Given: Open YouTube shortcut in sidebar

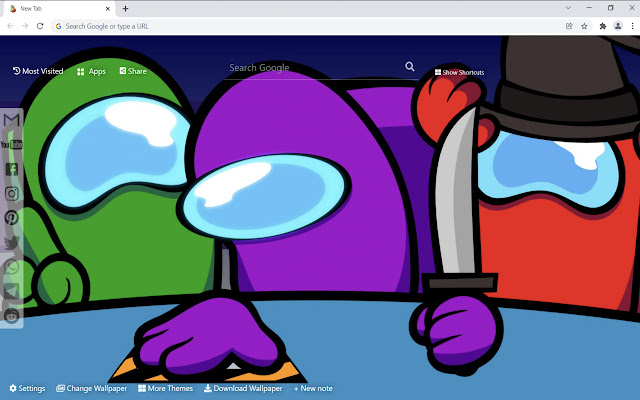Looking at the screenshot, I should 11,145.
